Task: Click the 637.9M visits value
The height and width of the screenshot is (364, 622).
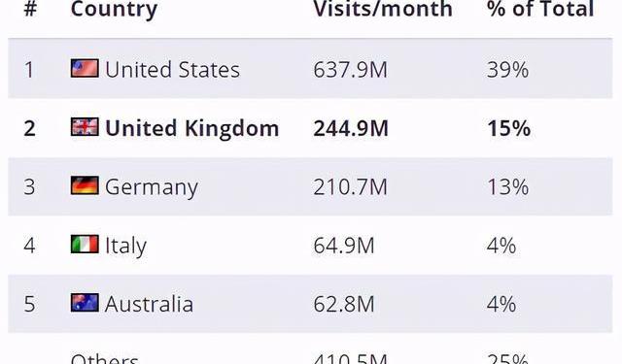Action: [350, 70]
